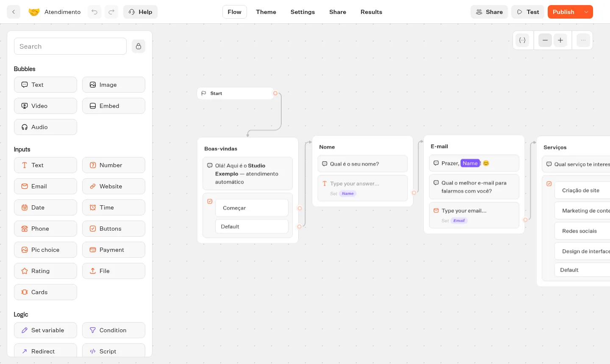Open the Share tab in navigation
610x364 pixels.
(338, 12)
